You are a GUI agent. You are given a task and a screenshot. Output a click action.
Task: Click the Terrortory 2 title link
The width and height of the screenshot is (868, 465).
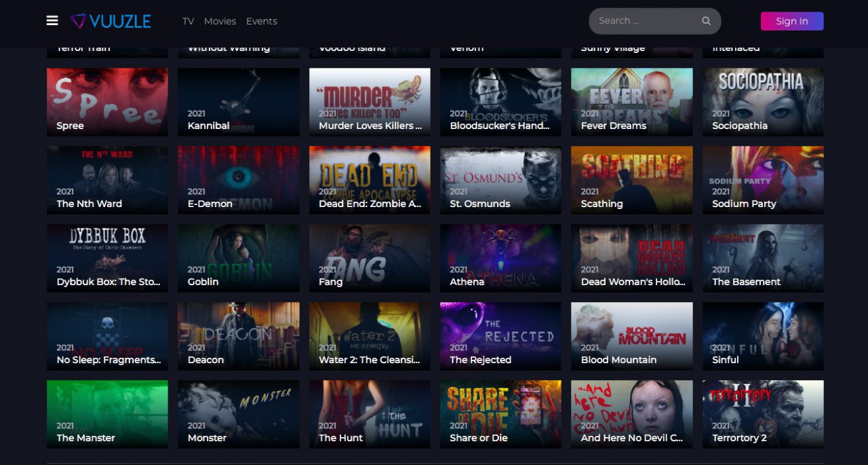tap(739, 438)
